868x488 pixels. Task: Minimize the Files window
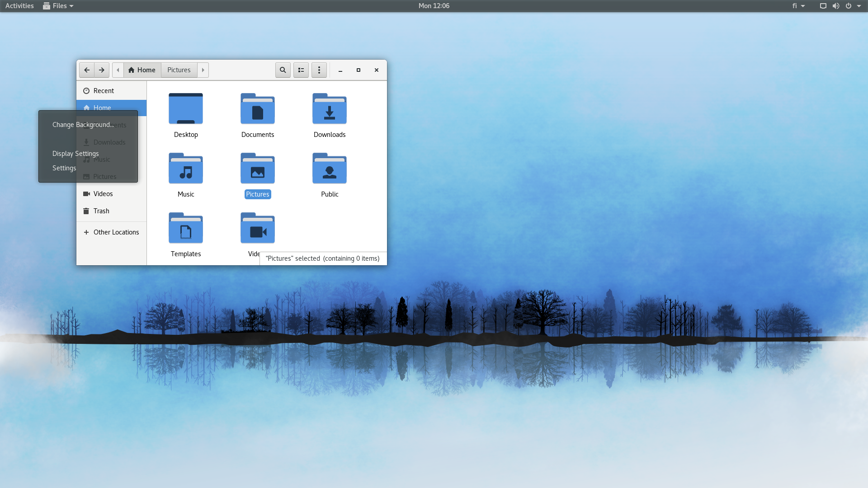[x=340, y=70]
